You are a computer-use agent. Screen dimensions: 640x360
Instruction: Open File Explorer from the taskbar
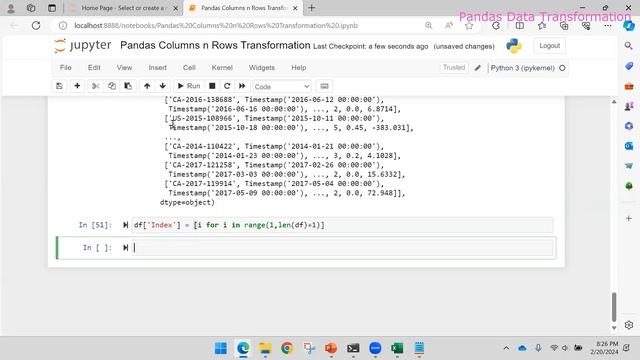tap(265, 348)
